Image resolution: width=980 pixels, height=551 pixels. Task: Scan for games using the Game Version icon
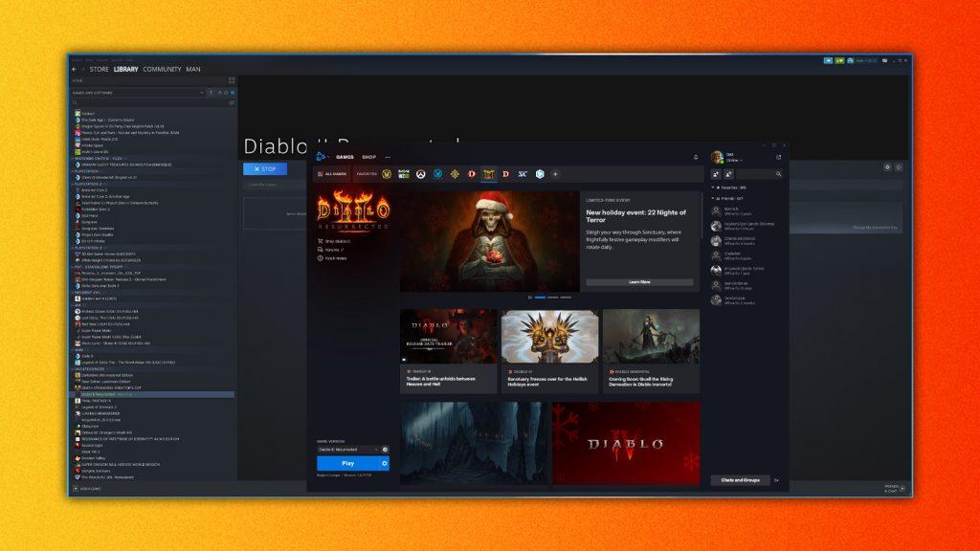pos(385,450)
